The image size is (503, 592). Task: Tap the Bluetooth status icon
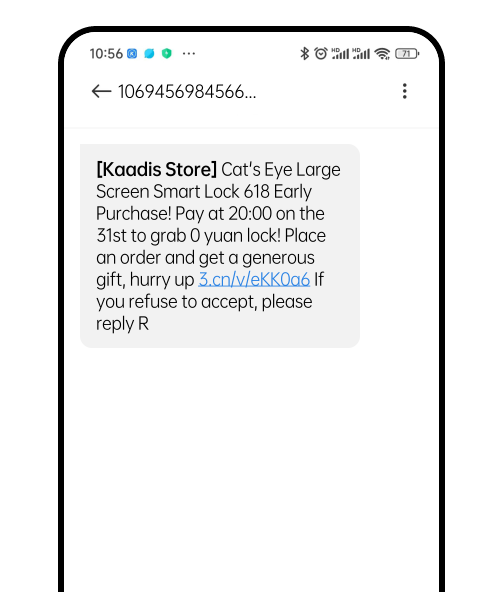tap(304, 54)
